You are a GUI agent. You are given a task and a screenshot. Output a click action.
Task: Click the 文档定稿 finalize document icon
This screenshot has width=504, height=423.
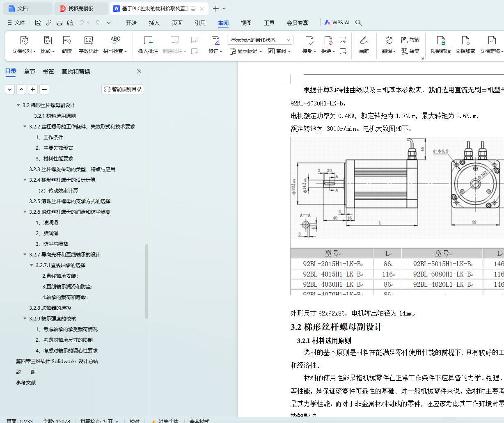(492, 40)
